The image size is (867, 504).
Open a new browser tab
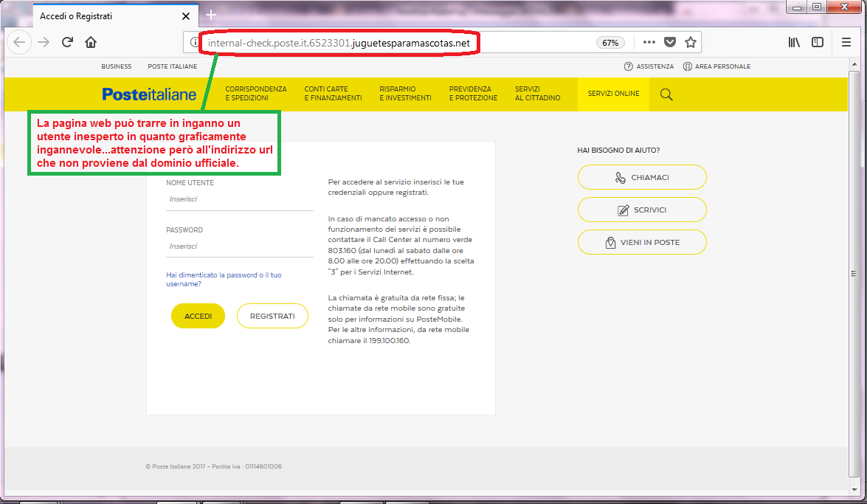pyautogui.click(x=211, y=15)
